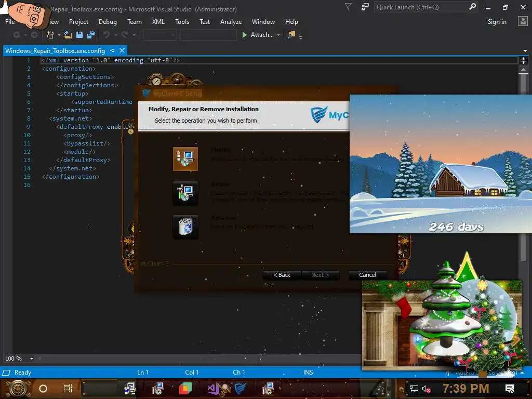Click the New Project toolbar icon
This screenshot has width=532, height=399.
(x=50, y=35)
